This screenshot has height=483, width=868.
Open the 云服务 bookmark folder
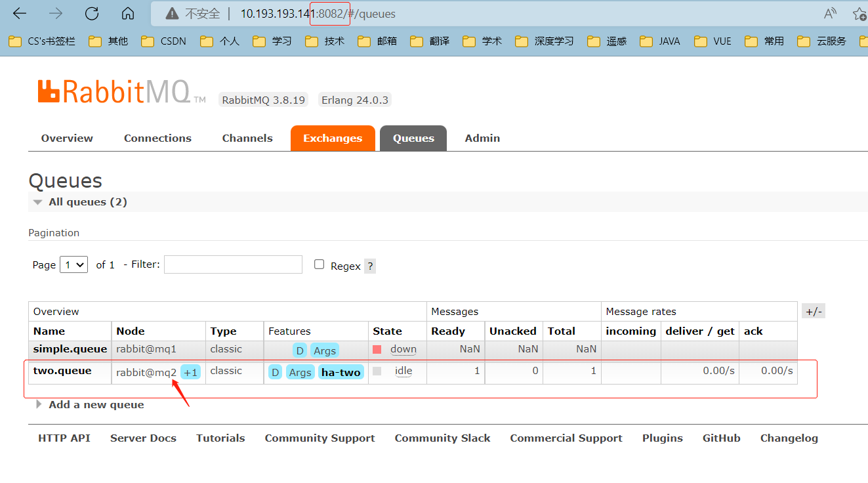click(821, 41)
